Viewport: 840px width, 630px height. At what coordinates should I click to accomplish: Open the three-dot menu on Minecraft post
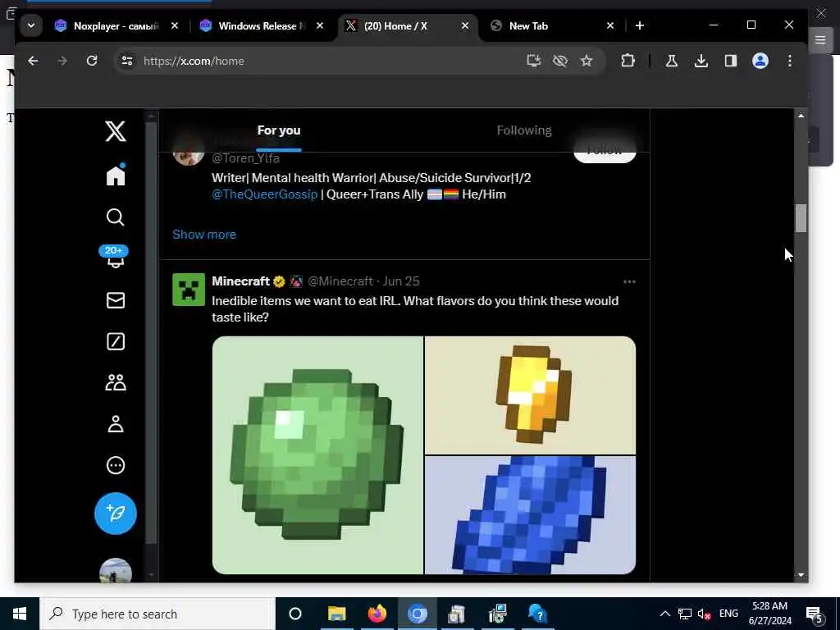629,282
